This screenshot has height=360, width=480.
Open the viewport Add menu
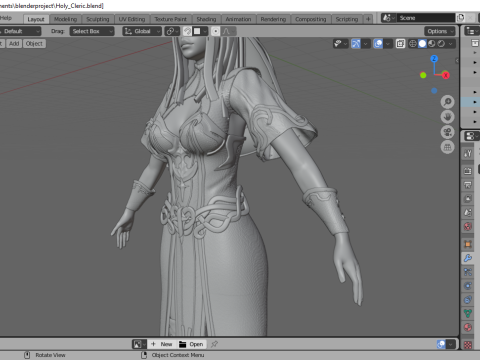[14, 44]
